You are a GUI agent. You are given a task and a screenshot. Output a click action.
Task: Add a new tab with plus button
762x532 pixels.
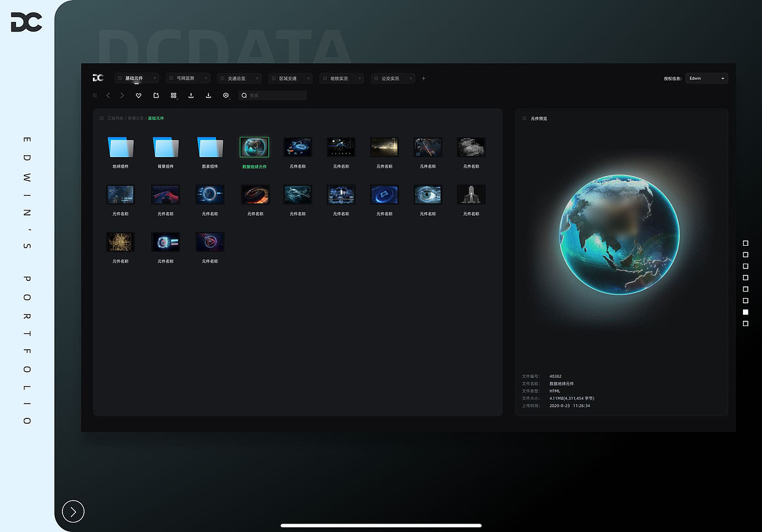(423, 79)
